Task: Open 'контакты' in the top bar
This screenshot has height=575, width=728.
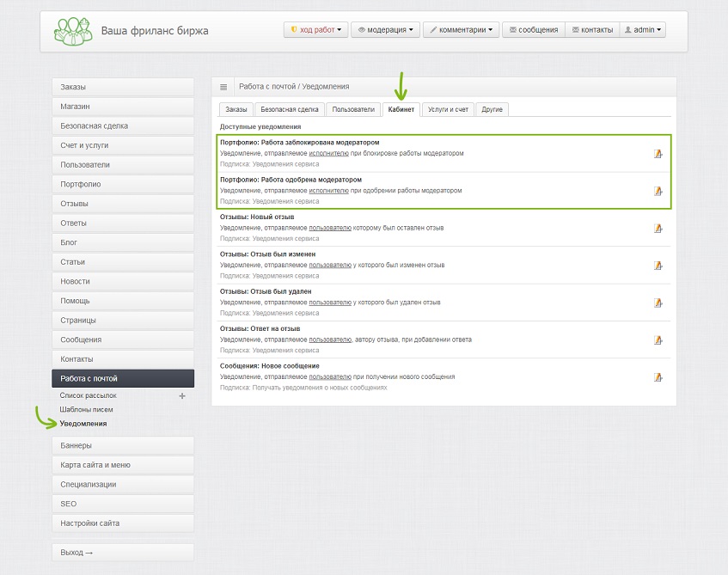Action: click(592, 30)
